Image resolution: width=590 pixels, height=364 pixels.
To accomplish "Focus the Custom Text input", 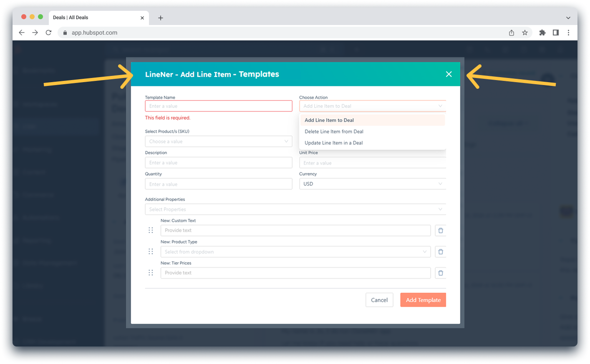I will point(295,231).
